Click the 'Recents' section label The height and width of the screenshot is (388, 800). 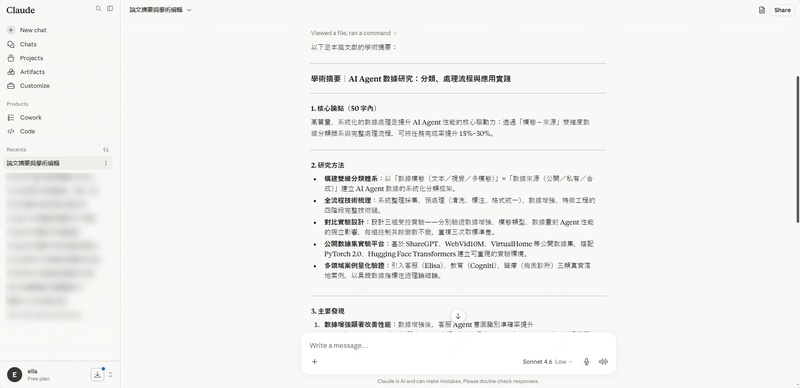[16, 150]
